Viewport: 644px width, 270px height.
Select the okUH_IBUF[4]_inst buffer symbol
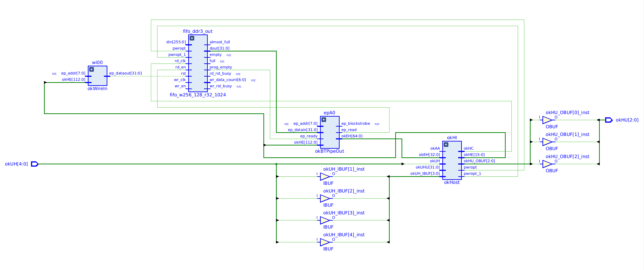pyautogui.click(x=325, y=242)
